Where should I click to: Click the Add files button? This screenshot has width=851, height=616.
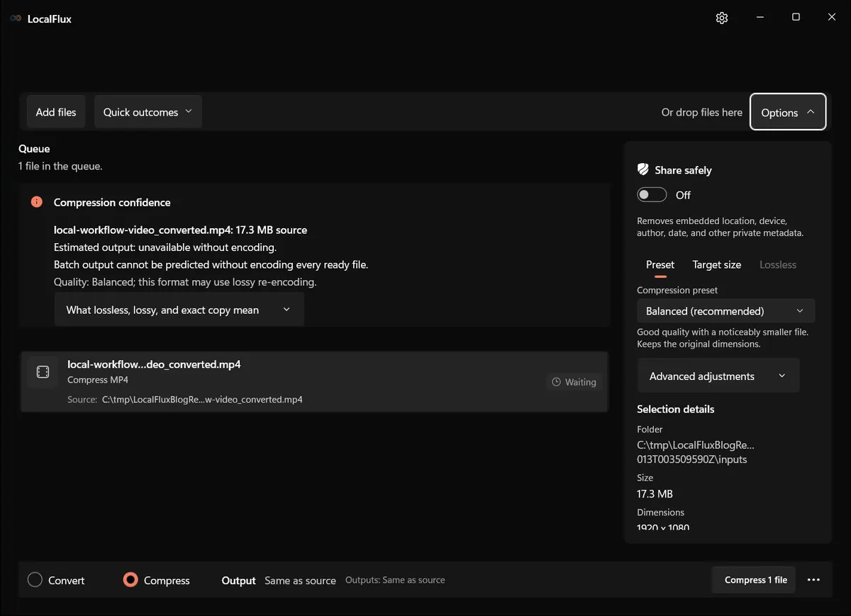pos(56,112)
